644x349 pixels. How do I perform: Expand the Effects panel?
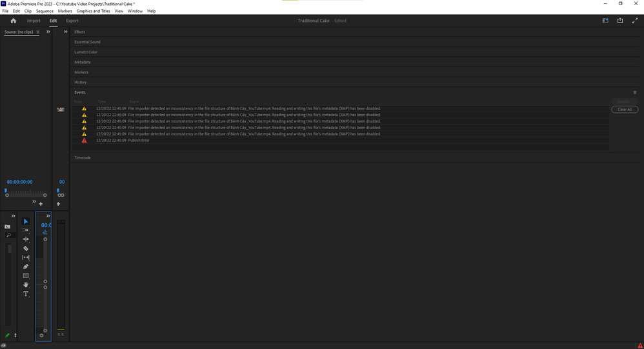79,32
